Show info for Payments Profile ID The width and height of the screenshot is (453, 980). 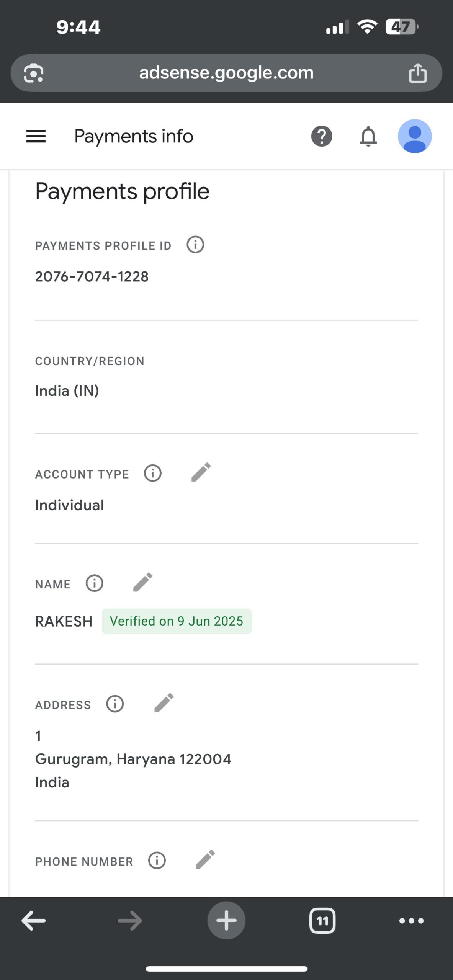(195, 245)
